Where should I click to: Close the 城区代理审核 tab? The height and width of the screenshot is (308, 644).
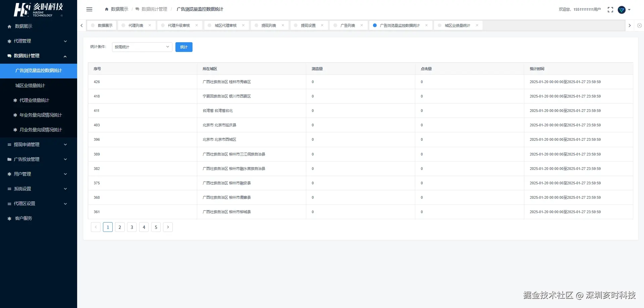click(x=243, y=25)
